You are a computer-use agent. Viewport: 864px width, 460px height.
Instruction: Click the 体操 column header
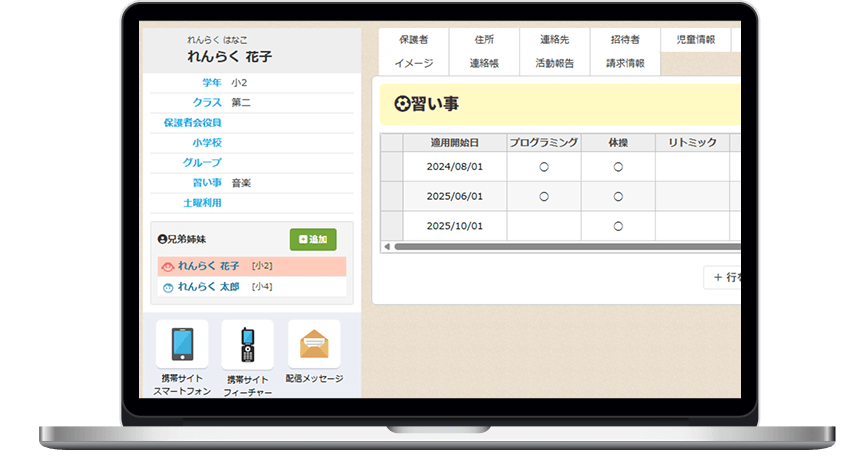[618, 143]
